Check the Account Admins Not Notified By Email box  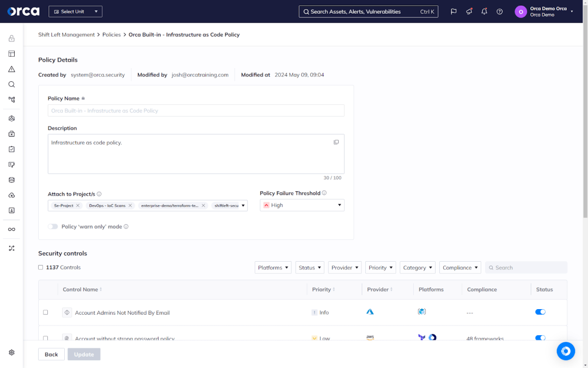tap(45, 312)
